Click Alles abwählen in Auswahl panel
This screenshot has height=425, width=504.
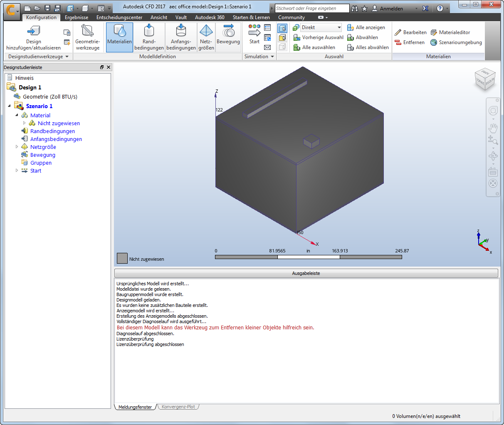[368, 47]
